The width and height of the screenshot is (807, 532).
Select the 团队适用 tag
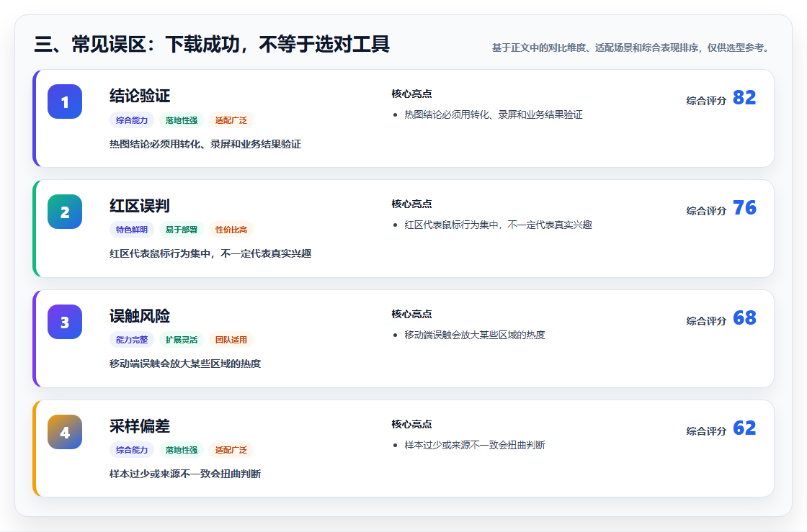click(x=231, y=340)
